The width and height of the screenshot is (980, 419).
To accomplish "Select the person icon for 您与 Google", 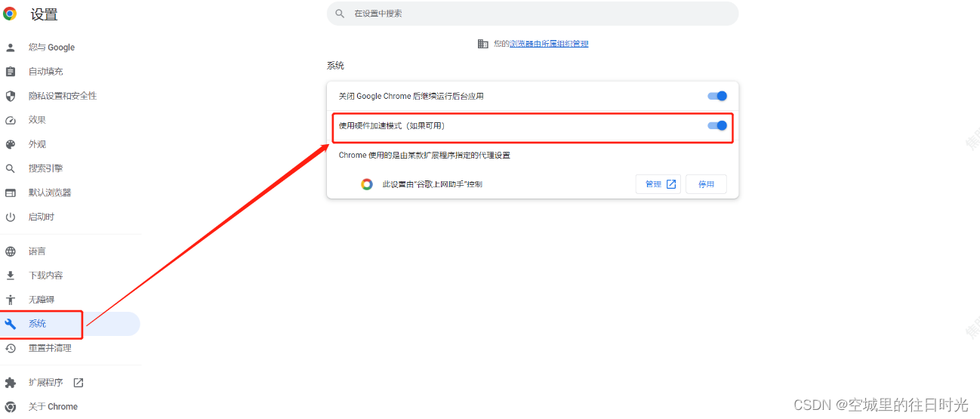I will pyautogui.click(x=11, y=48).
